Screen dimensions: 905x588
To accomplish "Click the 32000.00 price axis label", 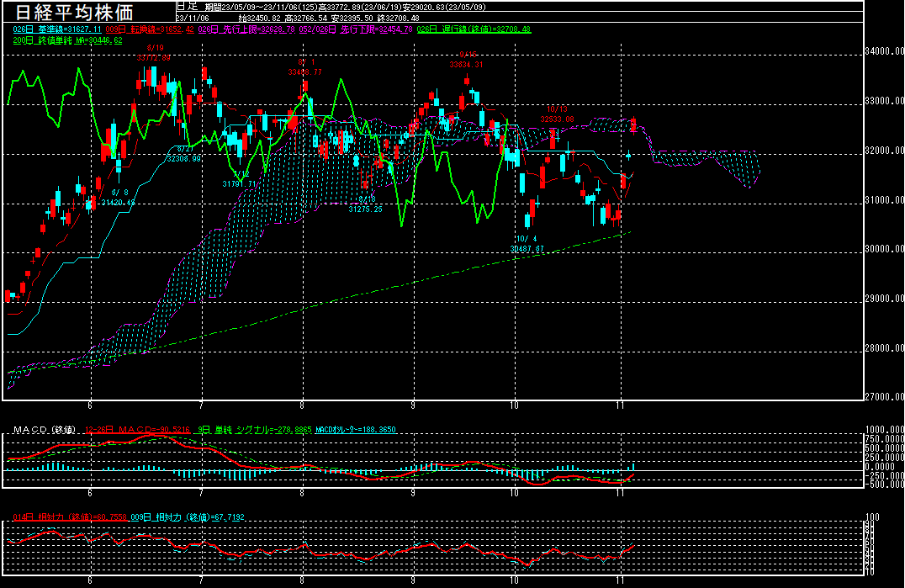I will click(884, 151).
